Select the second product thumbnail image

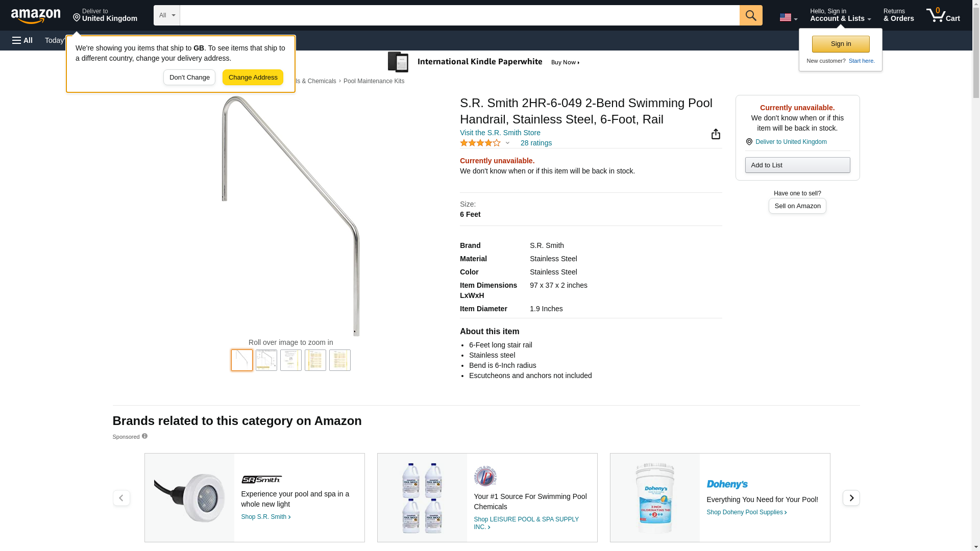266,360
